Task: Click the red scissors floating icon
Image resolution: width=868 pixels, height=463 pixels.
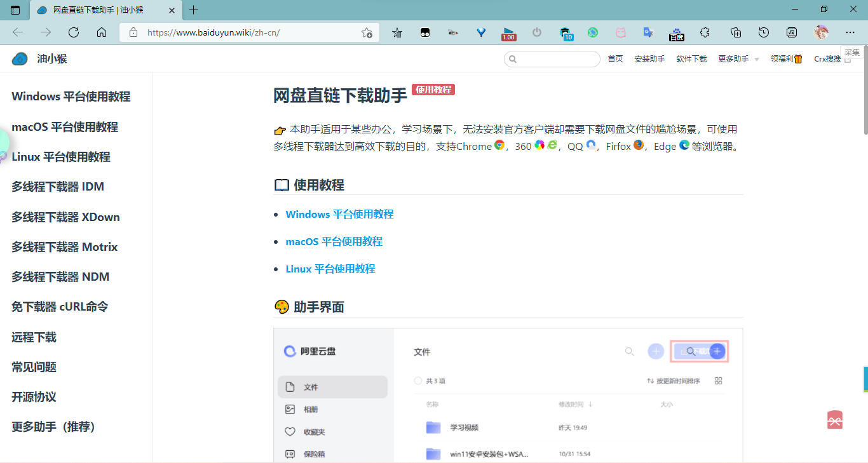Action: pyautogui.click(x=835, y=420)
